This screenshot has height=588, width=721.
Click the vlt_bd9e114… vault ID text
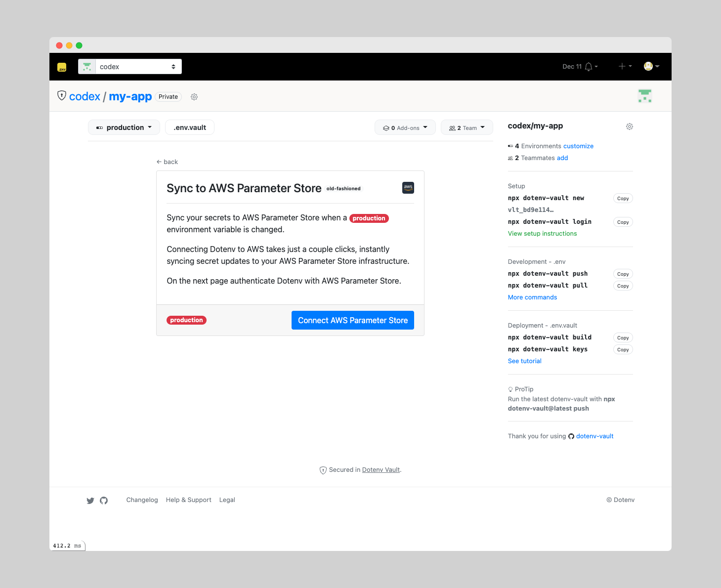(531, 210)
